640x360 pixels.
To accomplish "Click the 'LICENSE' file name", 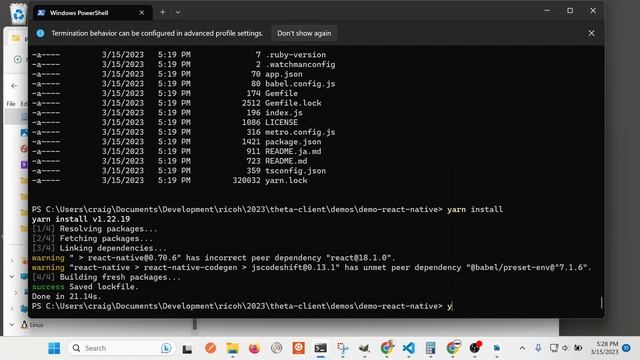I will coord(281,122).
